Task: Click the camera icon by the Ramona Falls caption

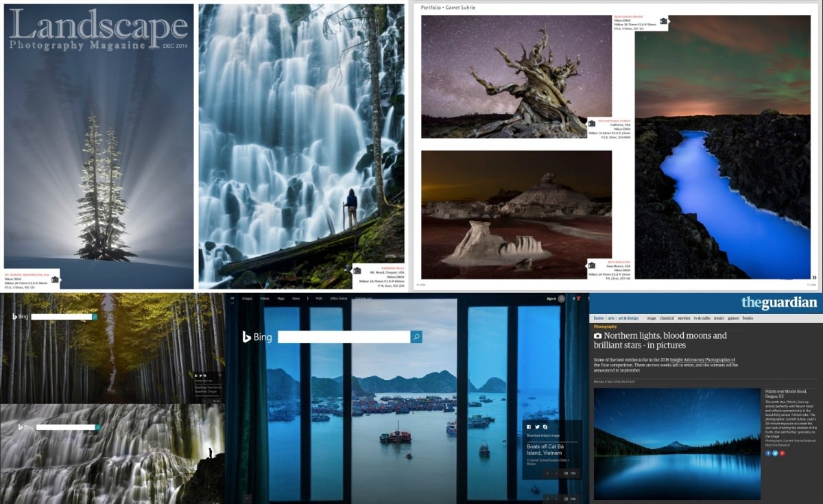Action: point(357,270)
